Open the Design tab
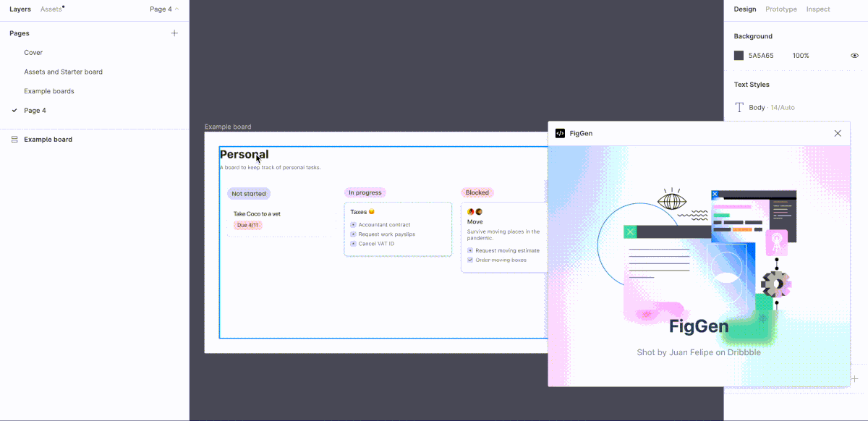868x421 pixels. pos(745,9)
